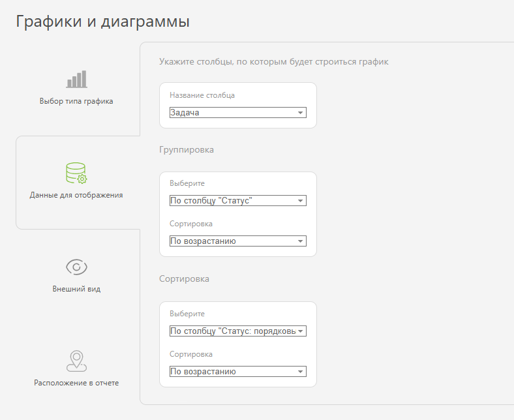Open the bottom "По возрастанию" sort dropdown
The width and height of the screenshot is (514, 420).
click(238, 372)
